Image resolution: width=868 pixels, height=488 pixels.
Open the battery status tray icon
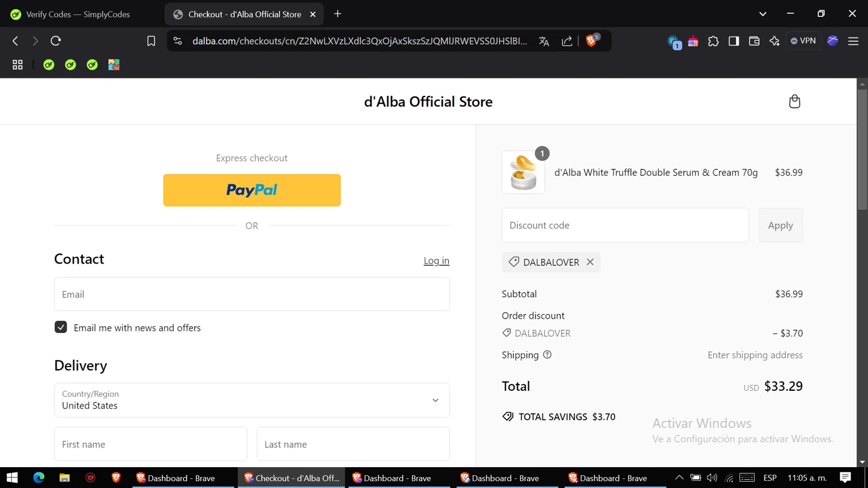coord(696,478)
